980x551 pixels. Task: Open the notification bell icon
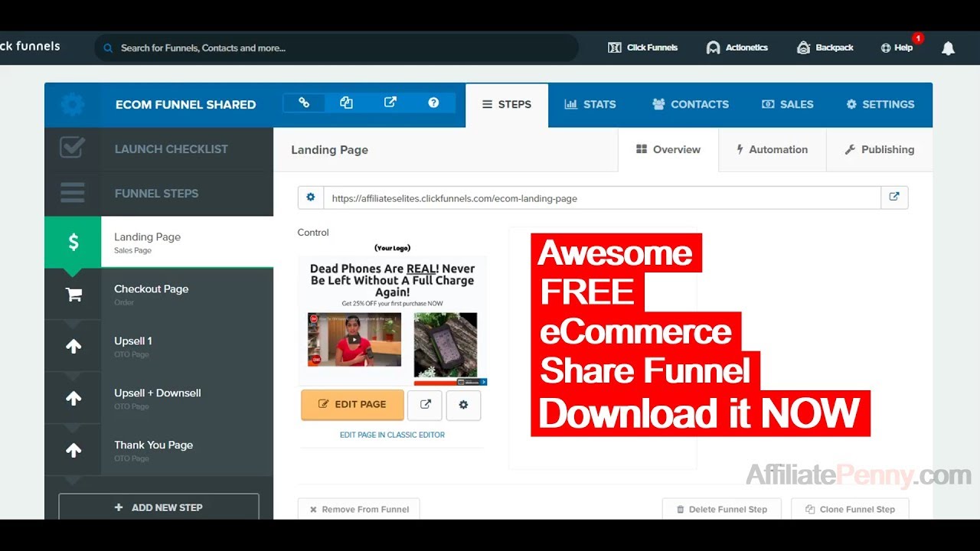948,48
